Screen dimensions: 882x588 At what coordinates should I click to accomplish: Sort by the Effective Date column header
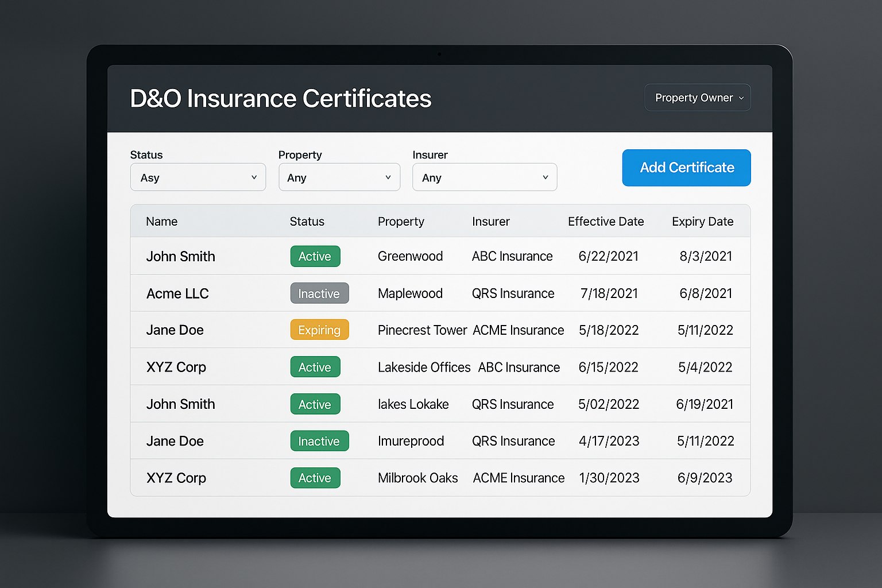[x=605, y=222]
